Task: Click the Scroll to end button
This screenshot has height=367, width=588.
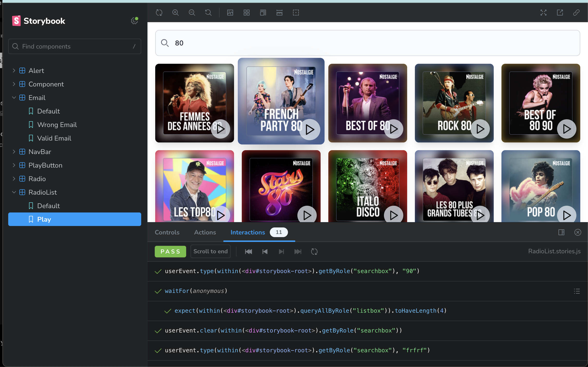Action: 210,251
